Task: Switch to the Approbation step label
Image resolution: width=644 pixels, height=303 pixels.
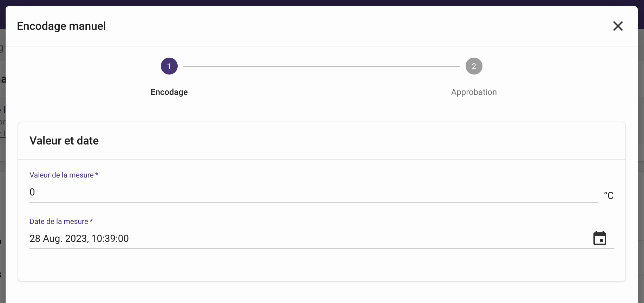Action: pos(474,92)
